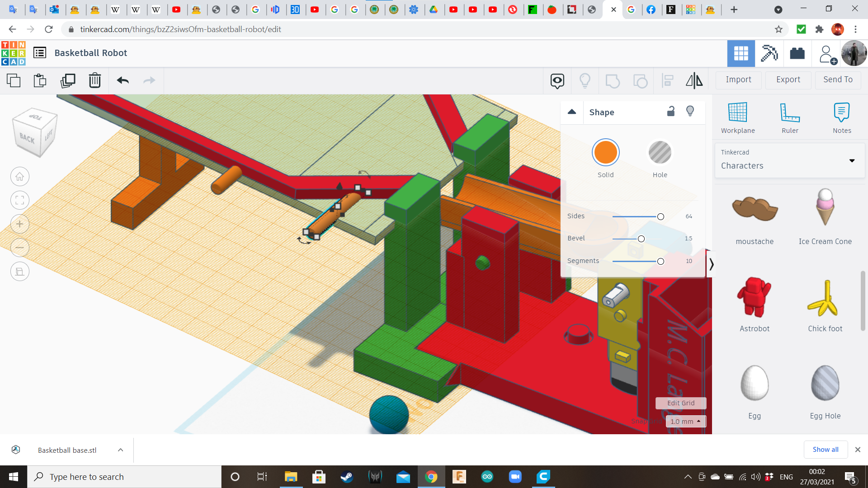Select the Workplane tool
The height and width of the screenshot is (488, 868).
[738, 117]
